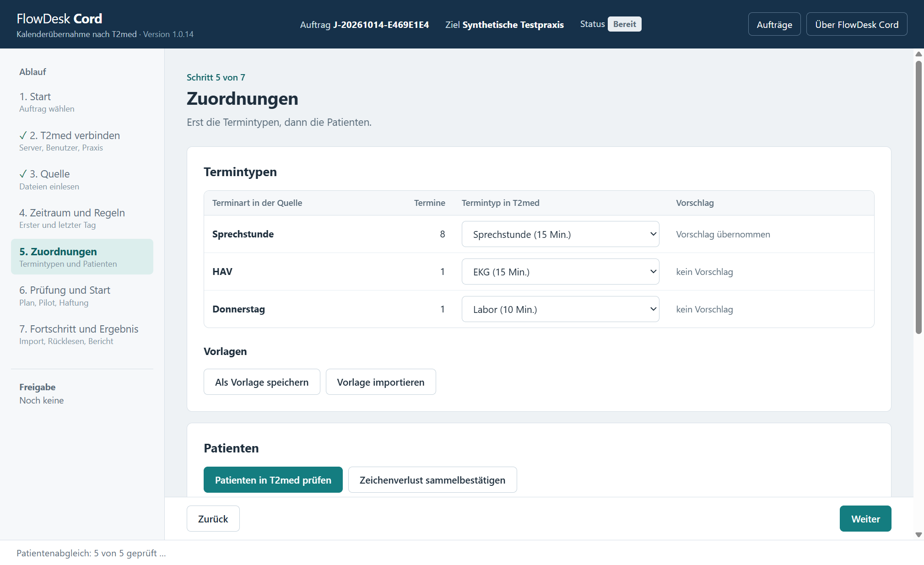Screen dimensions: 924x565
Task: Click Sprechstunde source appointment type
Action: click(243, 234)
